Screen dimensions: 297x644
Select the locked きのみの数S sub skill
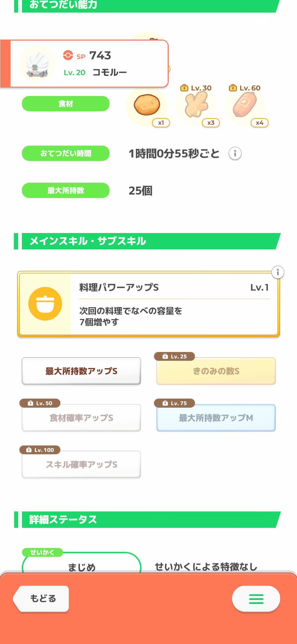(x=216, y=371)
